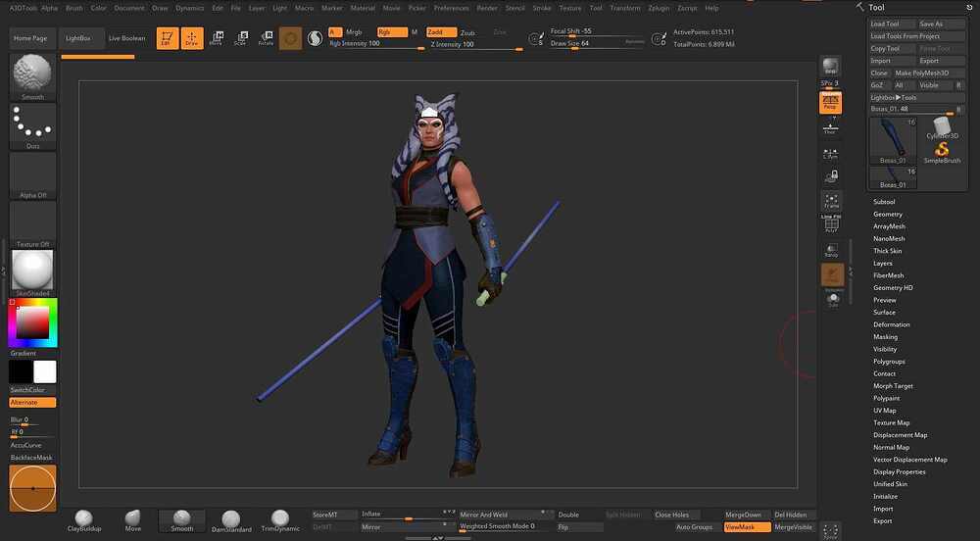Image resolution: width=980 pixels, height=541 pixels.
Task: Adjust the Z Intensity slider
Action: [475, 44]
